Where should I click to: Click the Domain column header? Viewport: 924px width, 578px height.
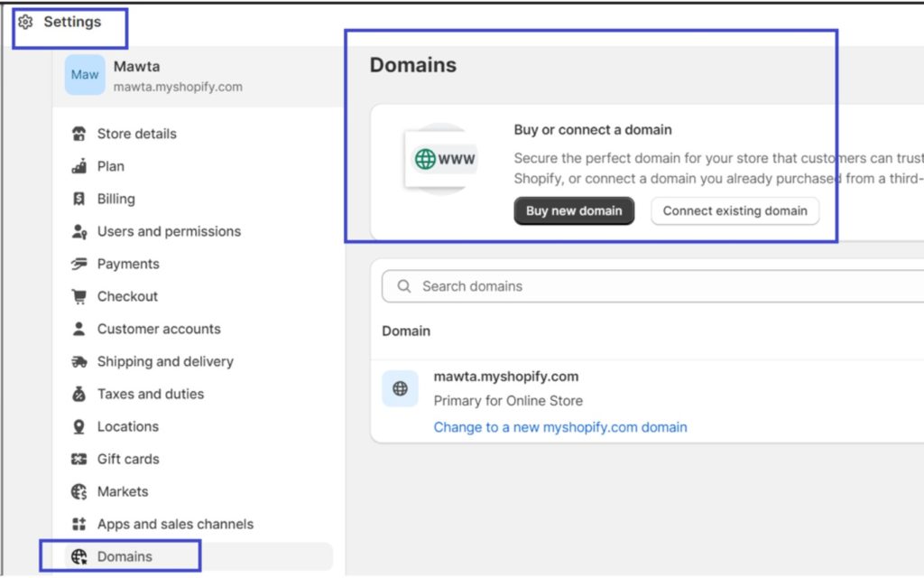pos(406,331)
